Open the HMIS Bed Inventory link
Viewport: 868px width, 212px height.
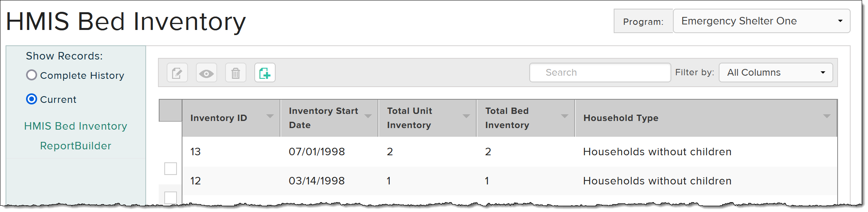pos(76,126)
